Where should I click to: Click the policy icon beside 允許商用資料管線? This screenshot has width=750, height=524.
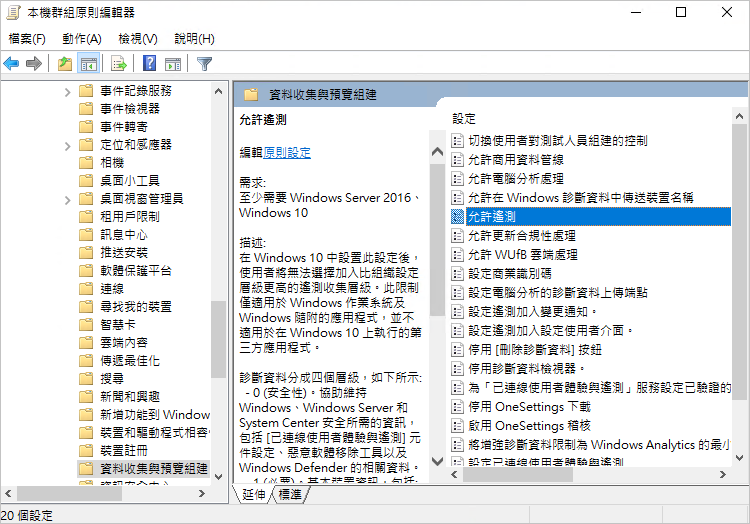click(458, 160)
